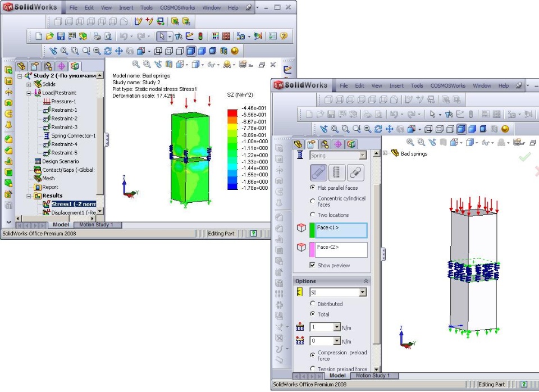Select Contact/Gaps item in study tree
This screenshot has height=392, width=539.
click(x=68, y=170)
